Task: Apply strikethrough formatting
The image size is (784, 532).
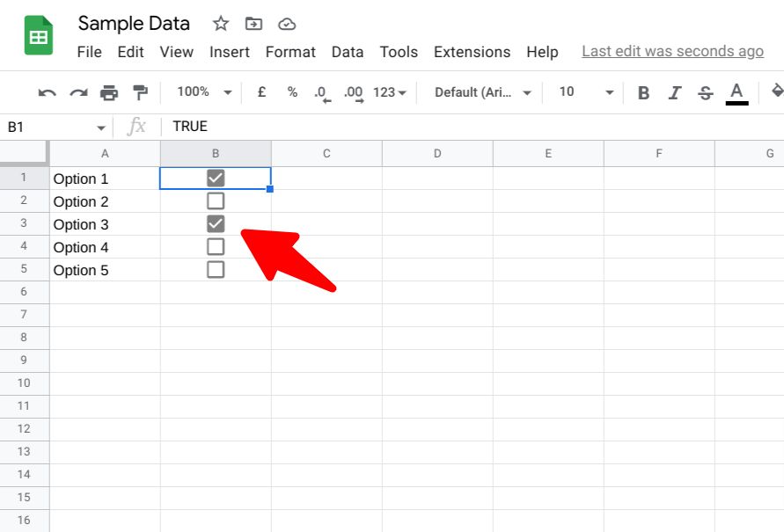Action: pos(705,92)
